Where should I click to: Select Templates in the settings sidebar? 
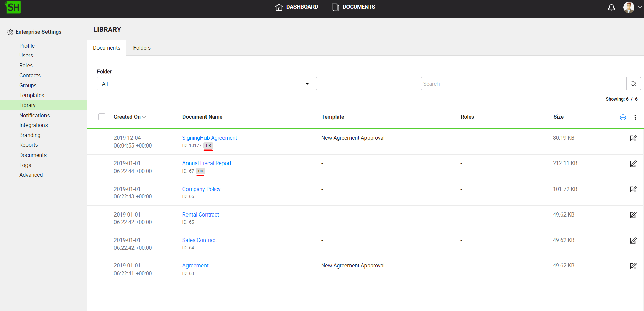pyautogui.click(x=32, y=96)
